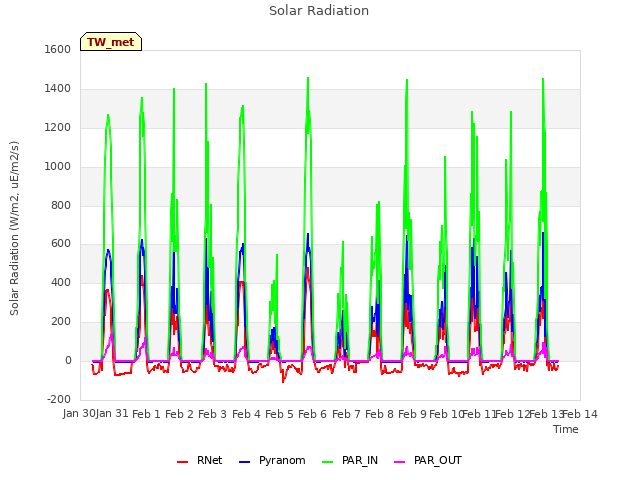Click the RNet minimum dip on Feb 5
Screen dimensions: 640x480
pyautogui.click(x=283, y=382)
